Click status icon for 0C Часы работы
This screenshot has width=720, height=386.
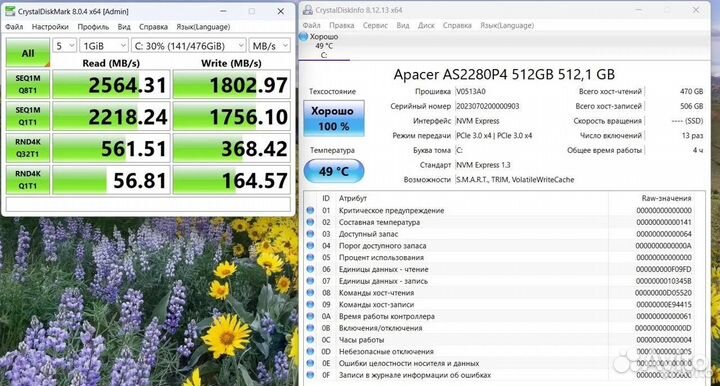click(310, 340)
